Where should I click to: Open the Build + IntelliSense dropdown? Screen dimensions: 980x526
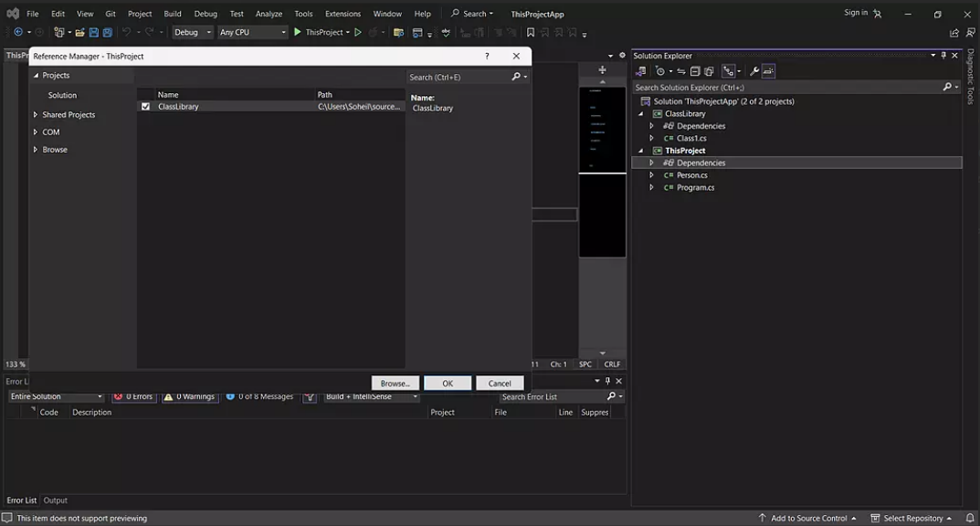click(371, 397)
